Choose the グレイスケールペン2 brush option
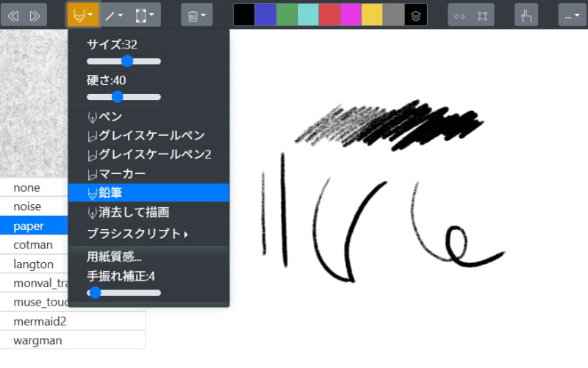The height and width of the screenshot is (368, 588). 148,154
